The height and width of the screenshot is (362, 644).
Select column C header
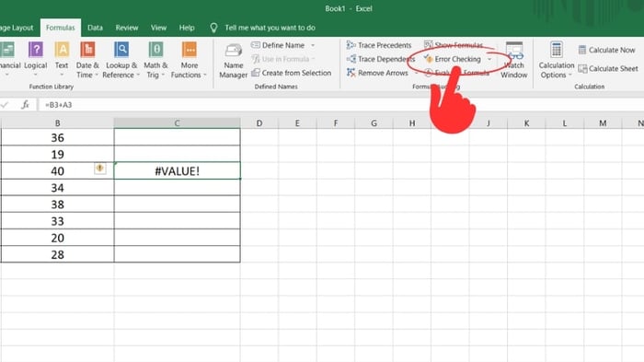(x=177, y=123)
